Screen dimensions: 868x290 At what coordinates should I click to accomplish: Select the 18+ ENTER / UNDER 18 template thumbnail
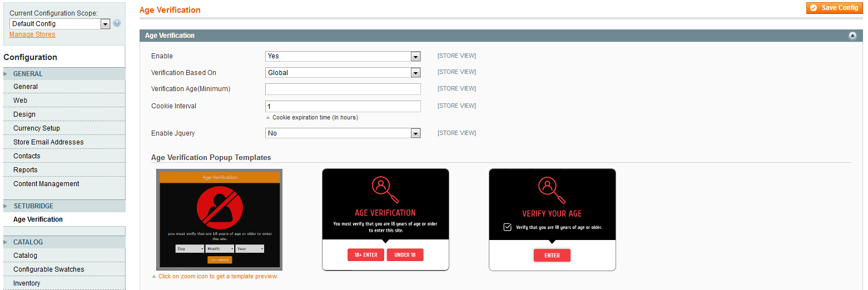click(x=385, y=219)
